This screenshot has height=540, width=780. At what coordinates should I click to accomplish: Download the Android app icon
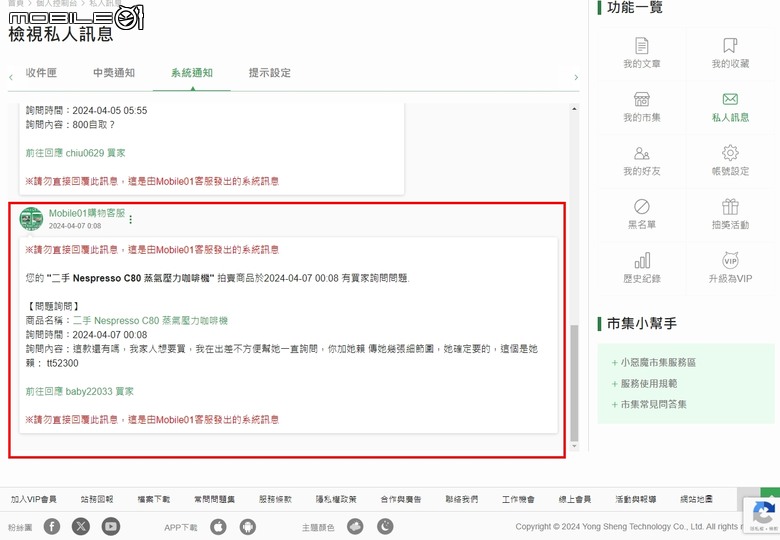(x=247, y=526)
